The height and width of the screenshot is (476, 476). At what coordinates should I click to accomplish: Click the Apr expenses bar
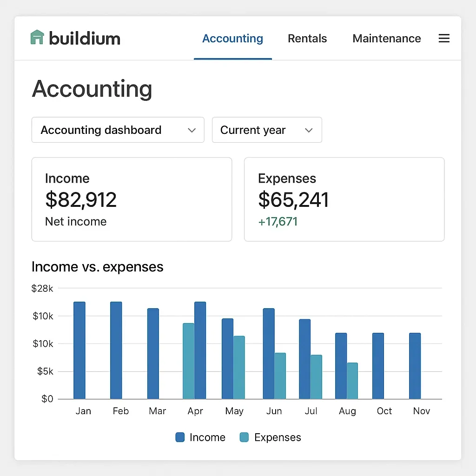click(x=189, y=361)
